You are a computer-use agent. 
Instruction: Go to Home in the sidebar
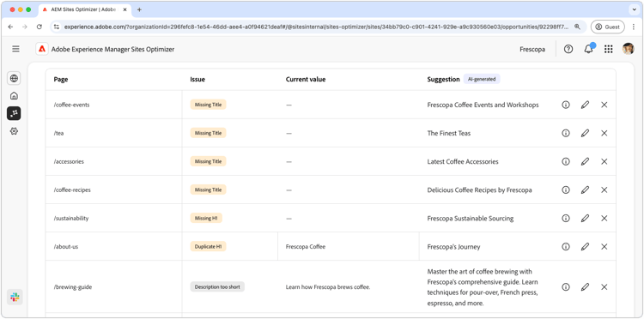pyautogui.click(x=14, y=96)
